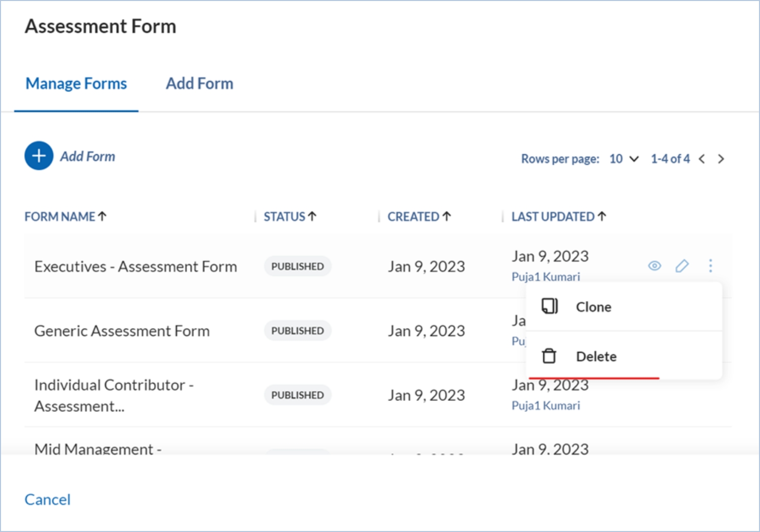Edit Executives form using pencil icon
The image size is (760, 532).
click(x=682, y=266)
